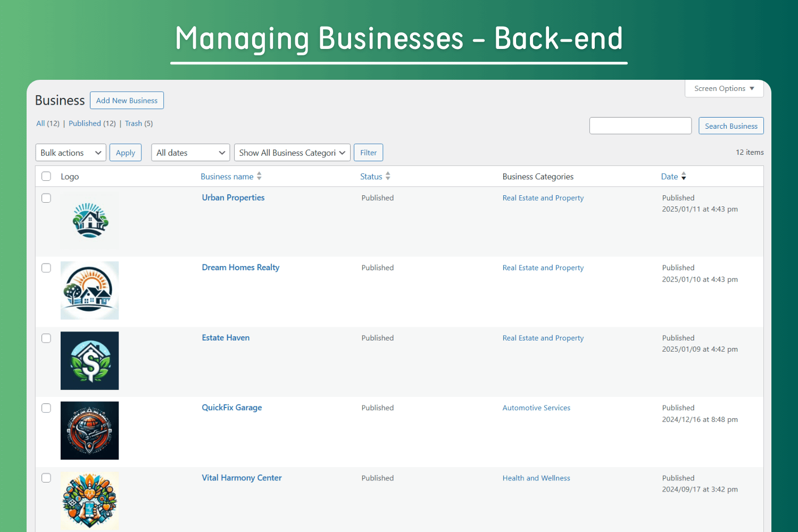
Task: Click Add New Business button
Action: (x=127, y=101)
